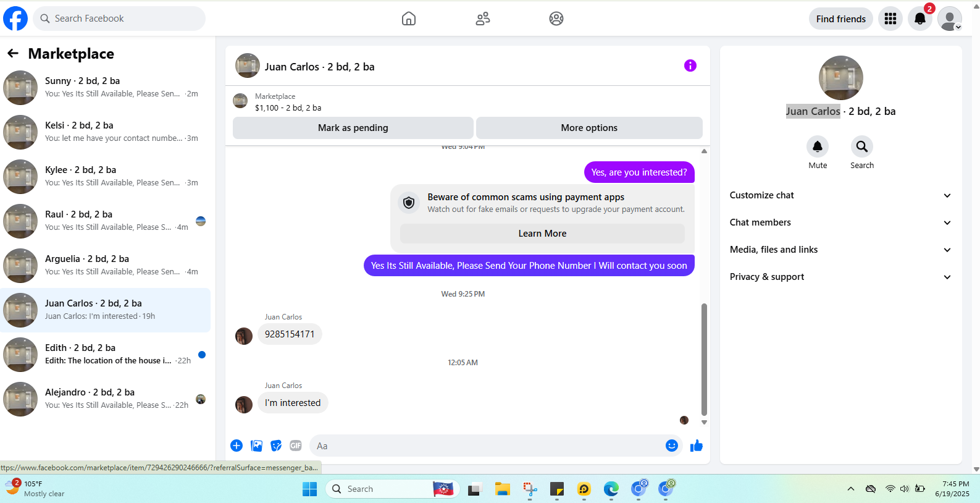
Task: Open More options for this listing
Action: pyautogui.click(x=589, y=128)
